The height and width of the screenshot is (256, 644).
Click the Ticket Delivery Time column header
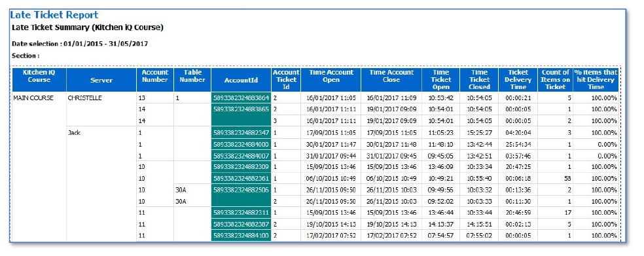pos(518,80)
